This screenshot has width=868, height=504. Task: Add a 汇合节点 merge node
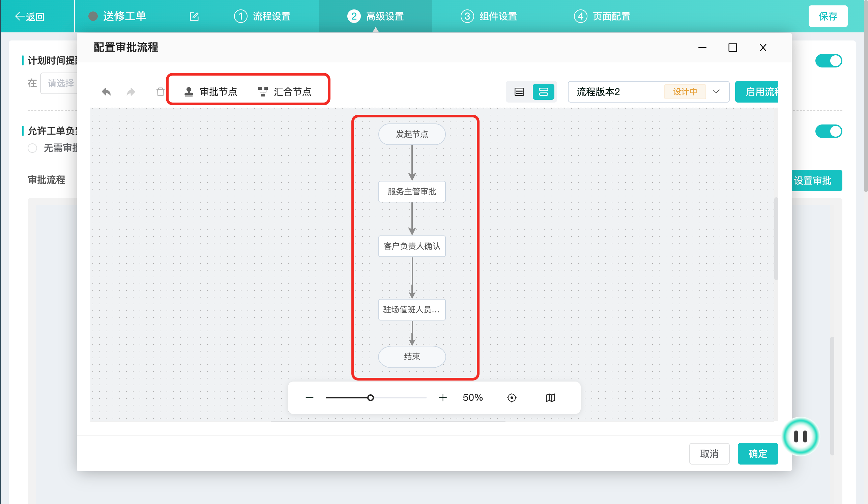(285, 92)
